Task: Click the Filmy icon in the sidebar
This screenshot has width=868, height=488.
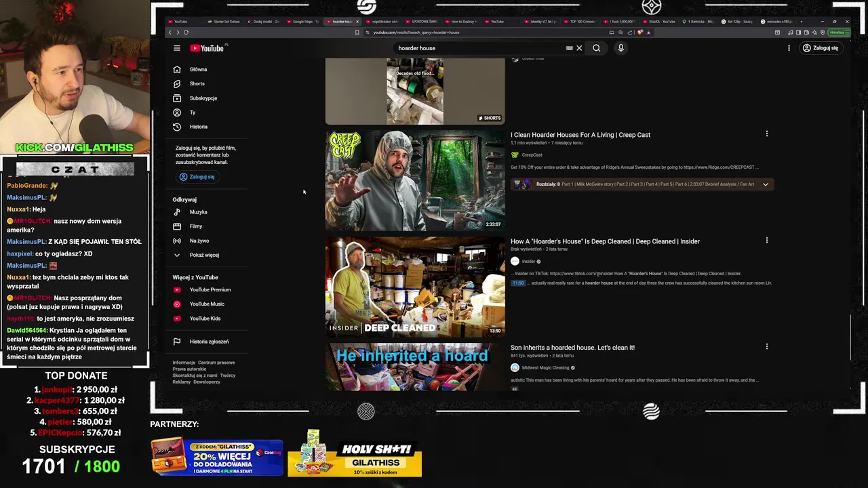Action: tap(177, 226)
